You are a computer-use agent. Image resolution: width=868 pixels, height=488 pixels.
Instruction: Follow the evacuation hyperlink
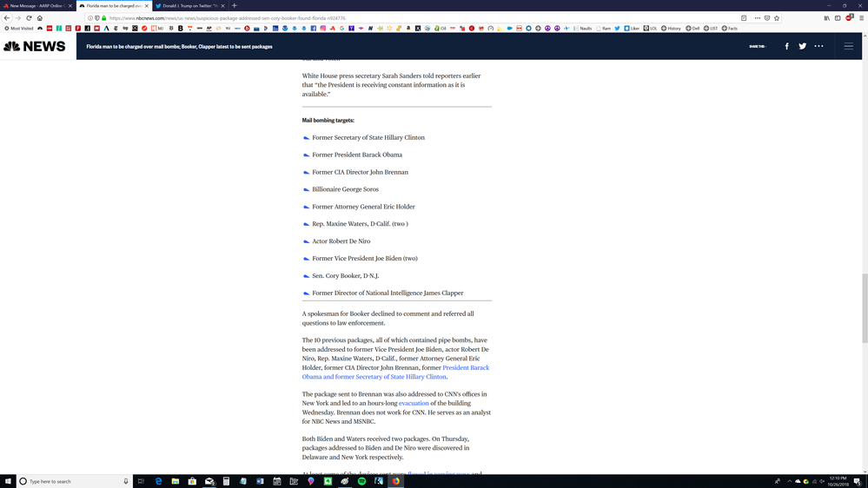(414, 404)
